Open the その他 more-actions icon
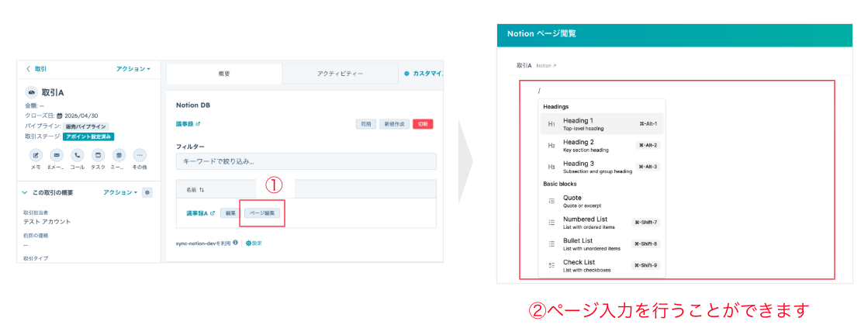Viewport: 868px width, 335px height. [140, 155]
